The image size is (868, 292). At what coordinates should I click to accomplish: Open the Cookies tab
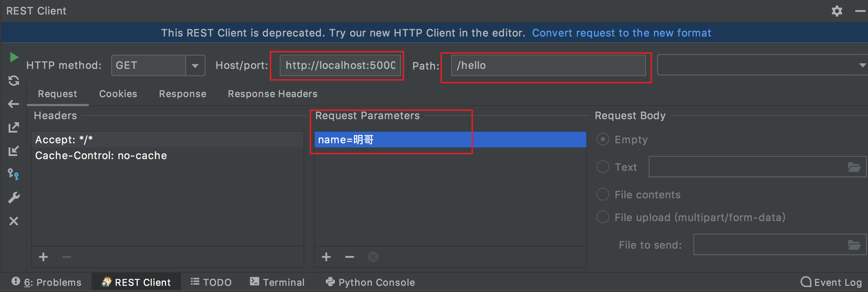click(x=118, y=94)
